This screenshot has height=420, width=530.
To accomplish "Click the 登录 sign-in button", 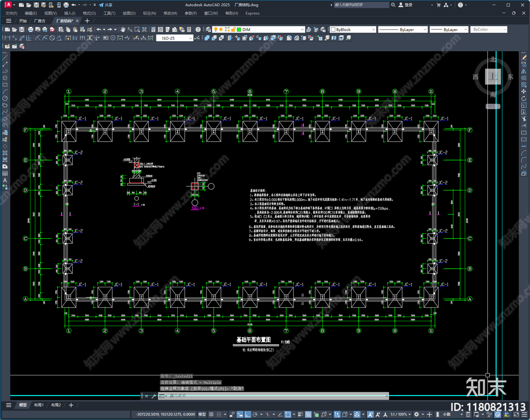I will point(405,5).
